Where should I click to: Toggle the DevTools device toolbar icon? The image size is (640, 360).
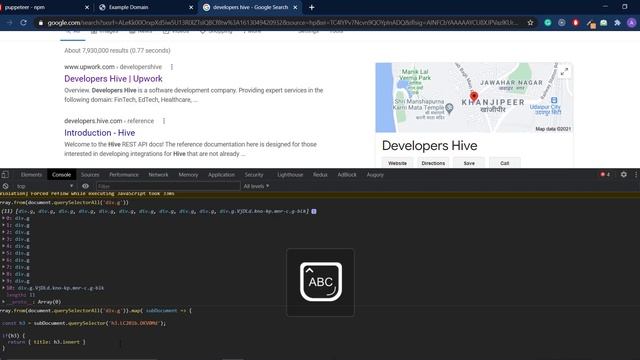(x=5, y=175)
